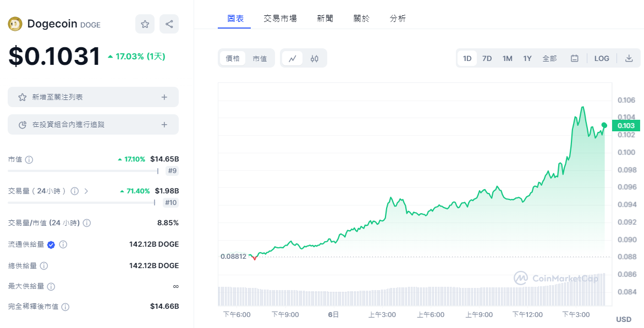Click the $0.1031 price text

[x=54, y=56]
